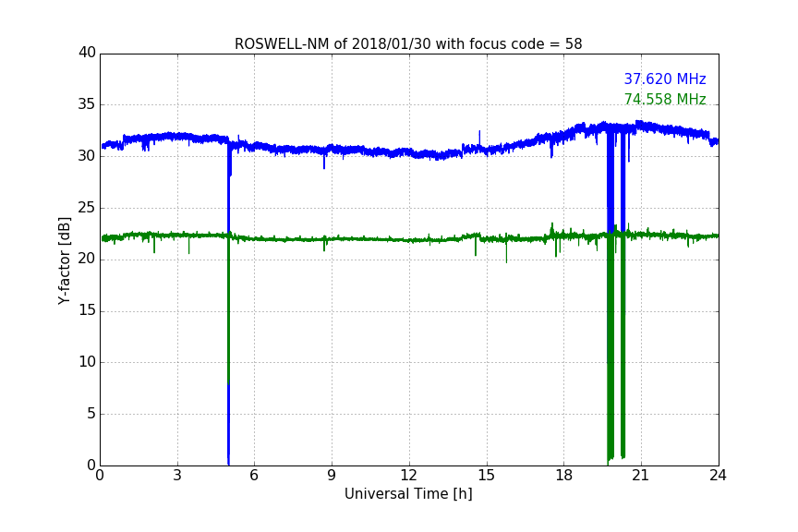Viewport: 798px width, 532px height.
Task: Click the plot title "ROSWELL-NM of 2018/01/30 with focus code = 58"
Action: (x=408, y=44)
